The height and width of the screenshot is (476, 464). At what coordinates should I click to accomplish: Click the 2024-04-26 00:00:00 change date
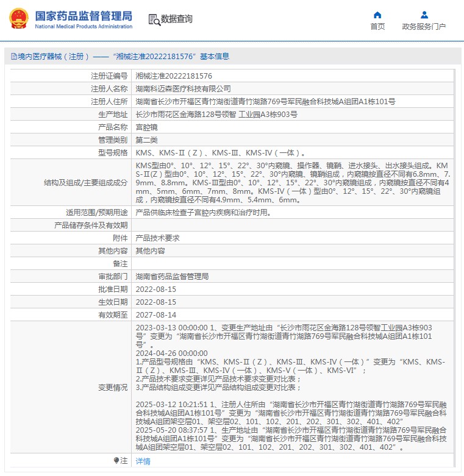pyautogui.click(x=171, y=353)
